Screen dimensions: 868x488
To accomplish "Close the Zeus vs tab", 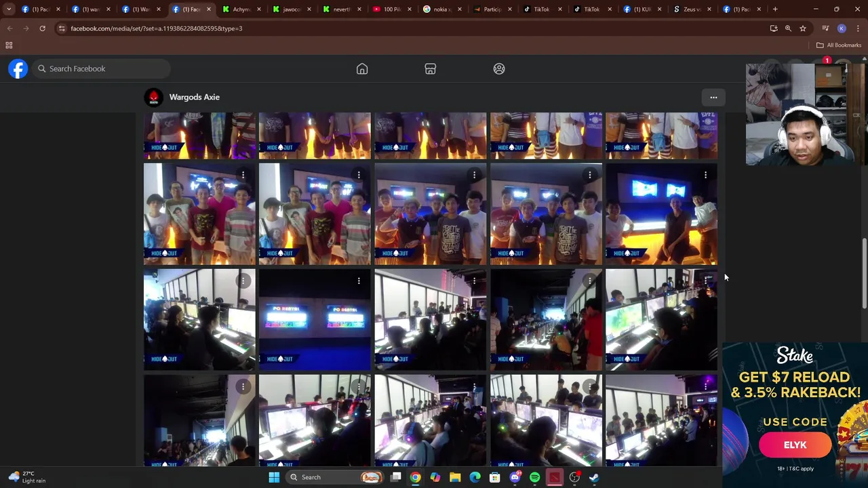I will click(709, 9).
